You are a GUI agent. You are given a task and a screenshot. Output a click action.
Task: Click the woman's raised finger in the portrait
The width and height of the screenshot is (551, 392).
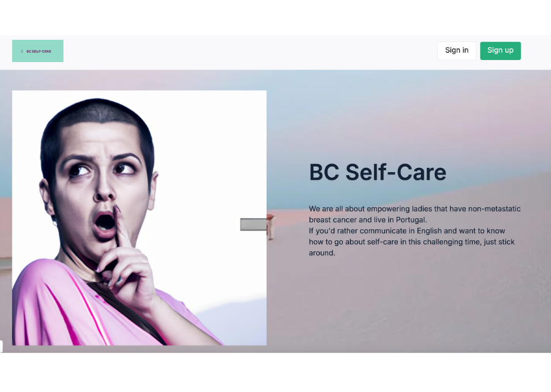(x=120, y=227)
